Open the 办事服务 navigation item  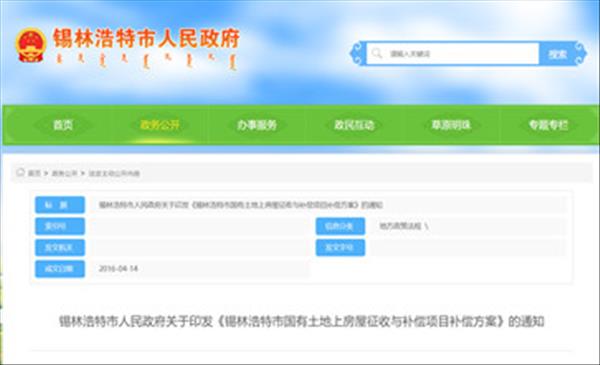tap(257, 125)
